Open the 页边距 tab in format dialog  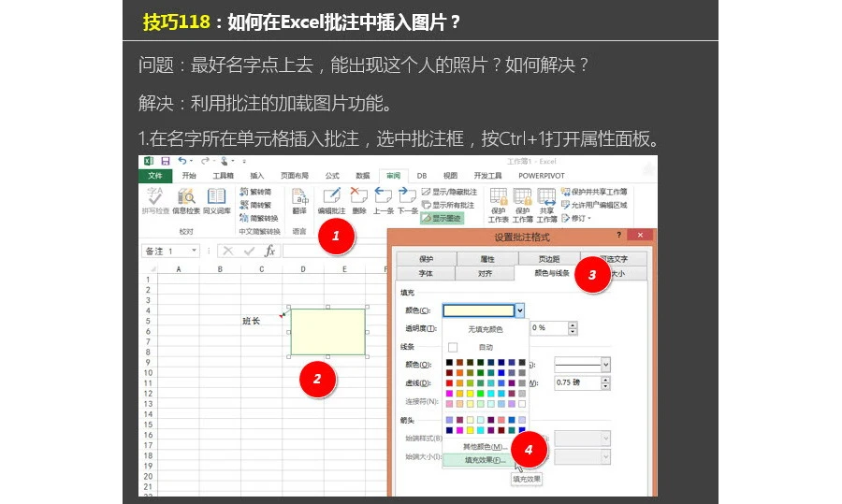click(x=549, y=259)
